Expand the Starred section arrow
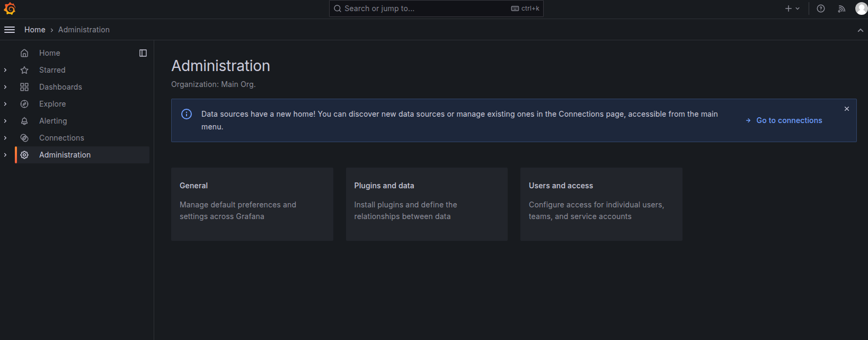This screenshot has width=868, height=340. [5, 70]
